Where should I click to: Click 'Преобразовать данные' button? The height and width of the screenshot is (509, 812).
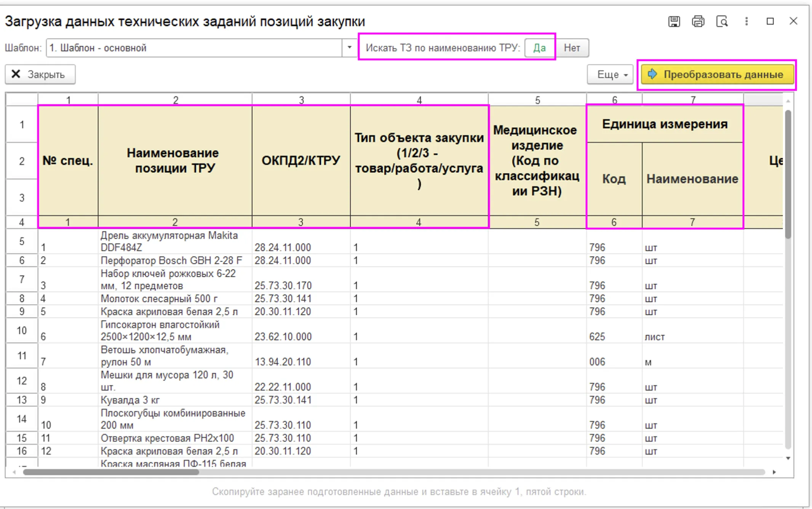(x=717, y=74)
